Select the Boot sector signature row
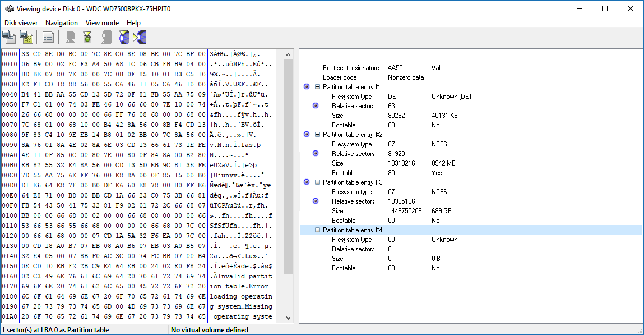The width and height of the screenshot is (644, 335). (x=359, y=68)
